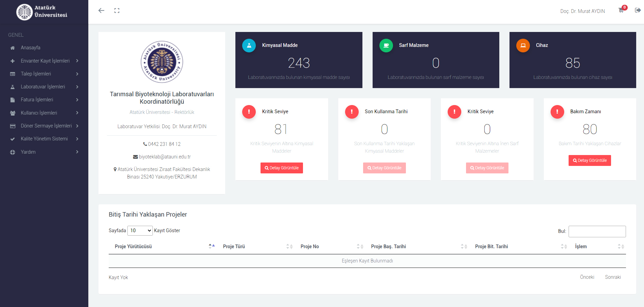Open Anasayfa from the sidebar
644x307 pixels.
click(x=31, y=48)
